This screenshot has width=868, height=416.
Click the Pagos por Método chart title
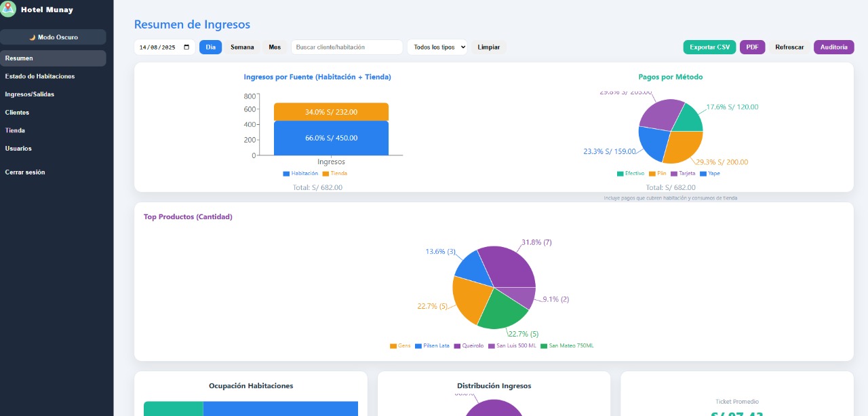671,77
